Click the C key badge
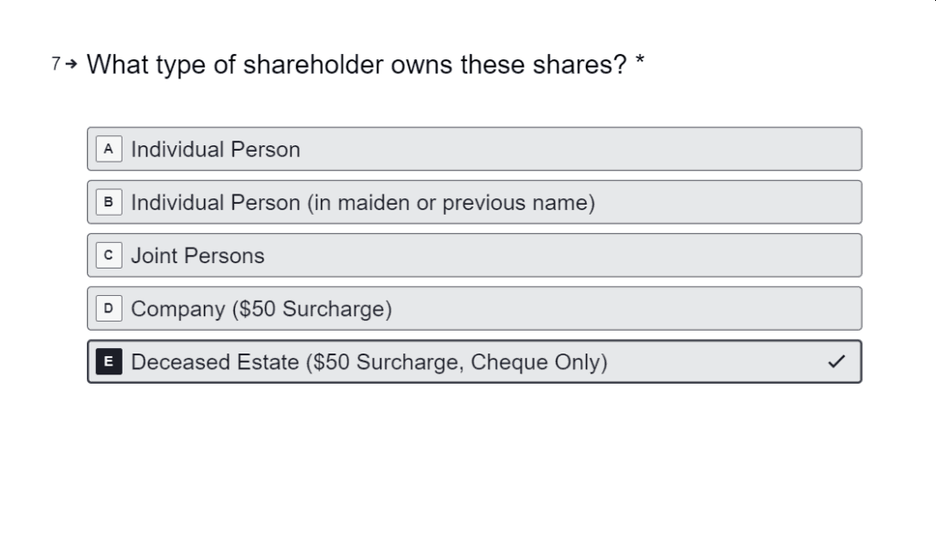Screen dimensions: 936x560 tap(108, 256)
